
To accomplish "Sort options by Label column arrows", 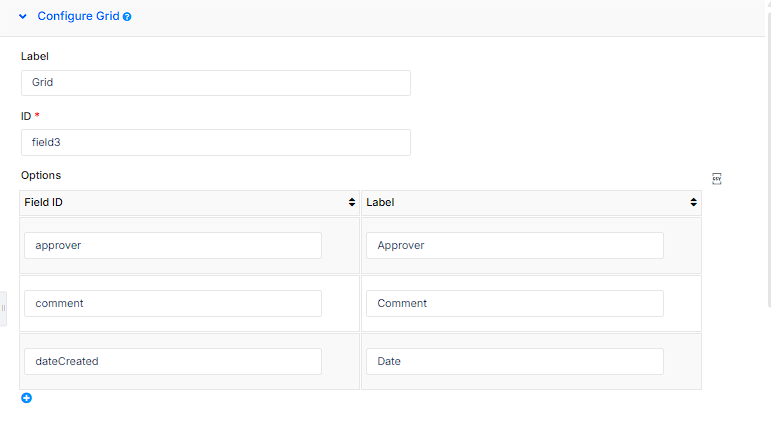I will pyautogui.click(x=693, y=202).
